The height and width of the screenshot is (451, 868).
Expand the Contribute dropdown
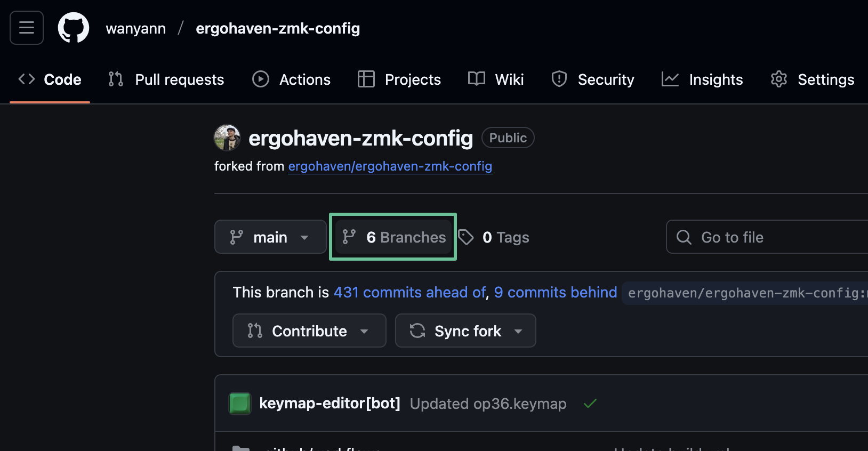(309, 331)
